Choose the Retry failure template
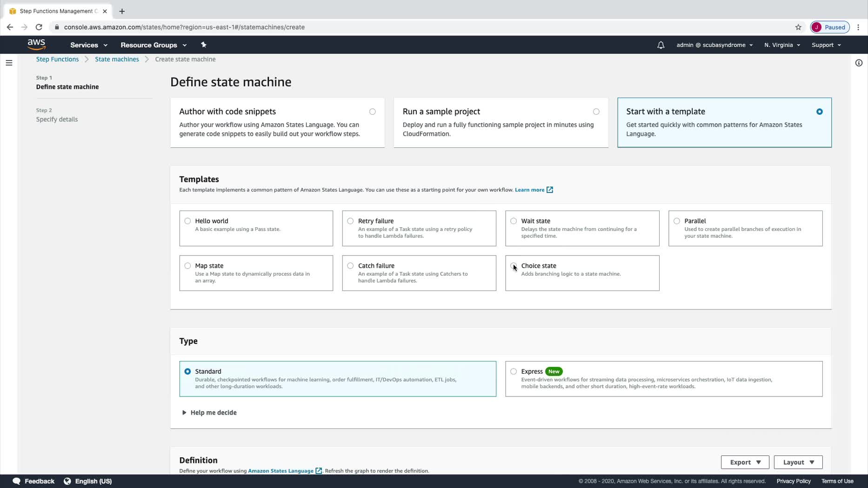The width and height of the screenshot is (868, 488). [419, 228]
